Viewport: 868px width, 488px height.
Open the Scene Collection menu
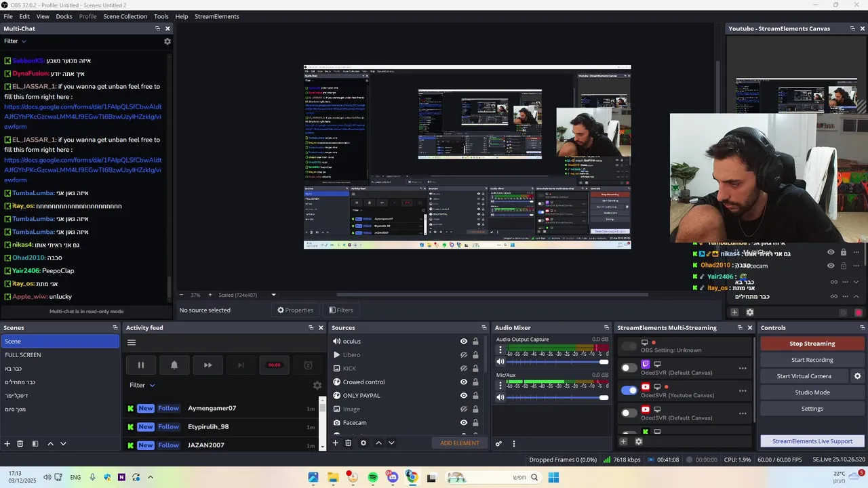click(125, 16)
